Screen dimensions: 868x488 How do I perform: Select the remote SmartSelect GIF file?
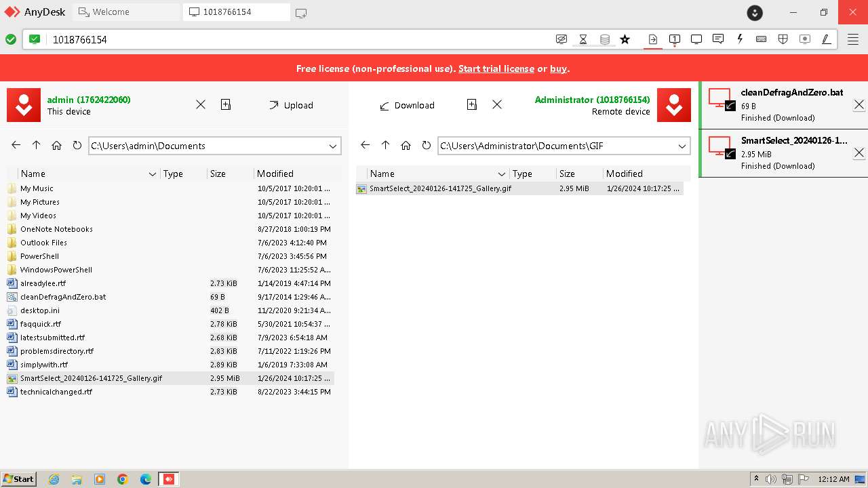pyautogui.click(x=519, y=188)
